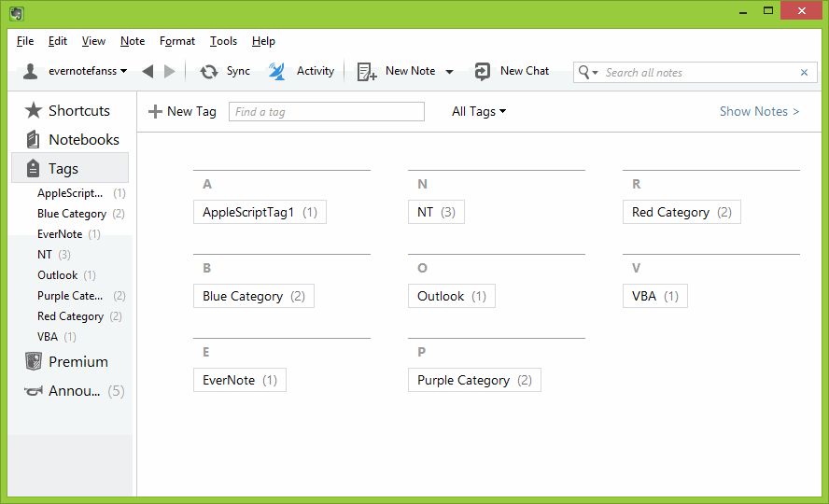The height and width of the screenshot is (504, 829).
Task: Click the plus icon for New Tag
Action: (x=155, y=111)
